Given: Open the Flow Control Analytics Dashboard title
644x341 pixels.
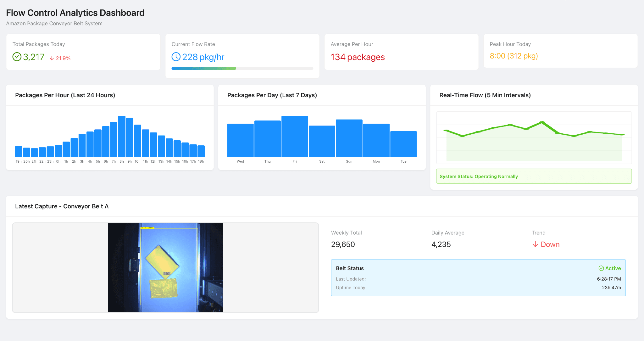Looking at the screenshot, I should tap(75, 13).
